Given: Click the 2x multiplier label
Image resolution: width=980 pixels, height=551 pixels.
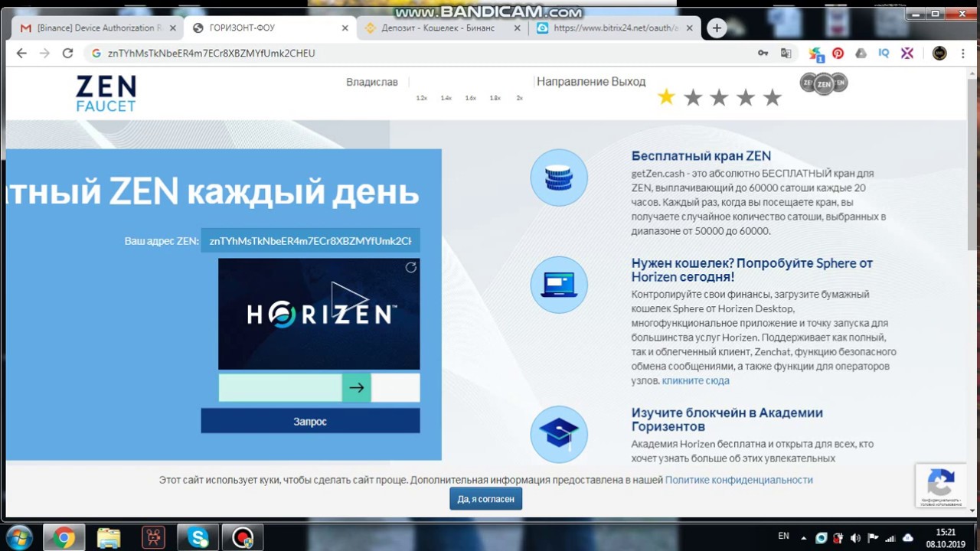Looking at the screenshot, I should (x=520, y=98).
